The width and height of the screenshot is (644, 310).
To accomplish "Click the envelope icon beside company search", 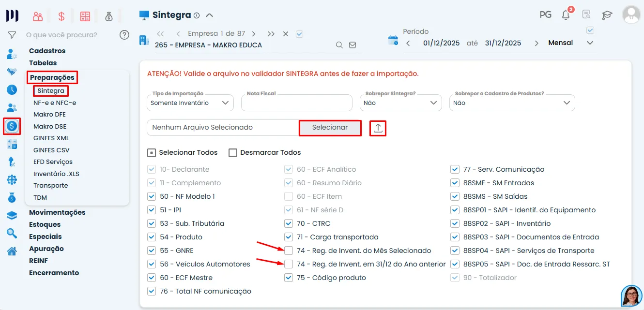I will click(x=353, y=44).
